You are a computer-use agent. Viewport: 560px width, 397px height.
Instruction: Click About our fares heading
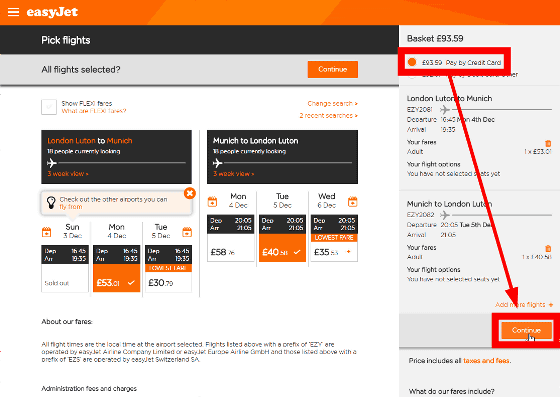(67, 322)
